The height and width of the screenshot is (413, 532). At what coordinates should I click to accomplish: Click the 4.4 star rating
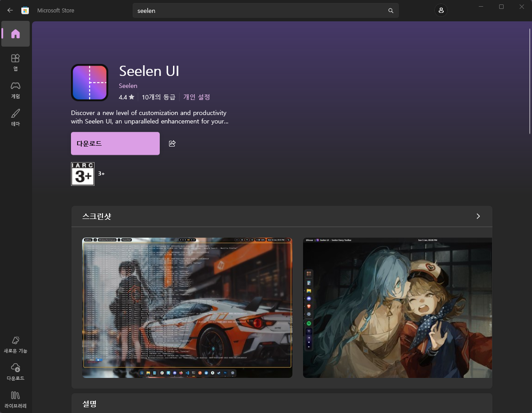tap(126, 97)
